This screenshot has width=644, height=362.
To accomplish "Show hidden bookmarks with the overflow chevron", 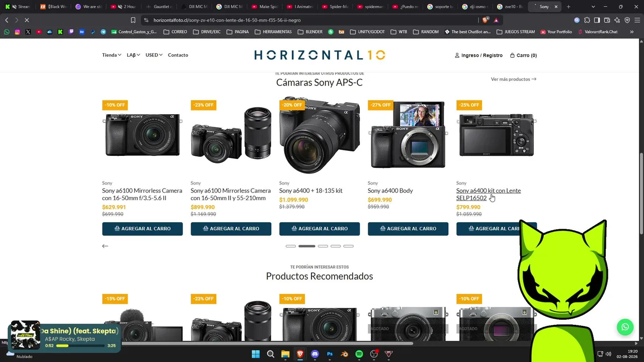I will coord(632,32).
